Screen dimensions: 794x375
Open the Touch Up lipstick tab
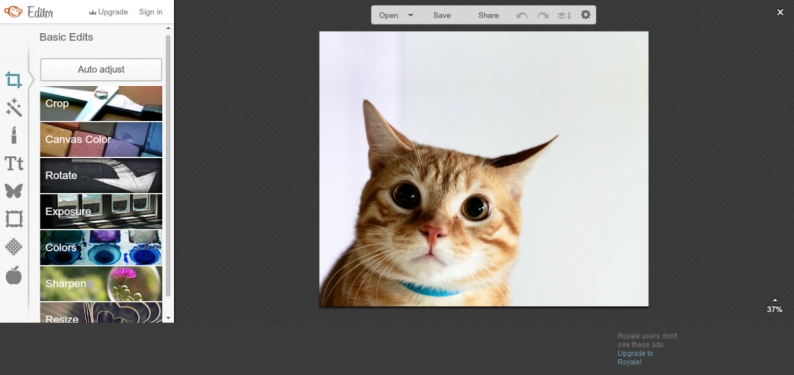click(14, 135)
